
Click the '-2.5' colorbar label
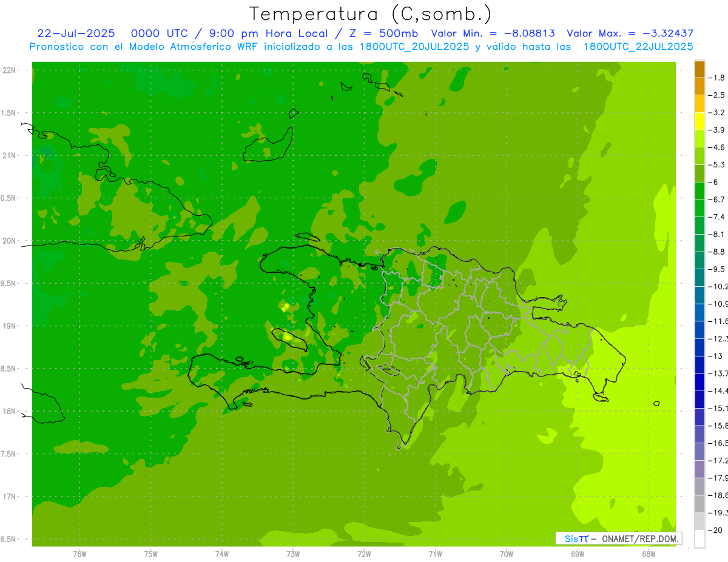[718, 95]
